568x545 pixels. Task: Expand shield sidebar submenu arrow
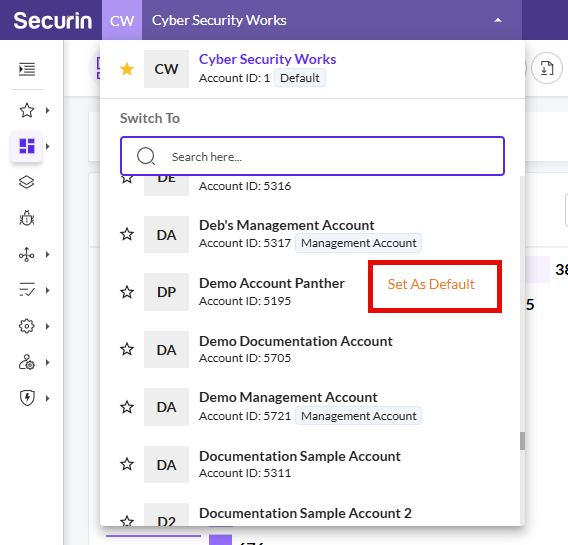pyautogui.click(x=47, y=398)
